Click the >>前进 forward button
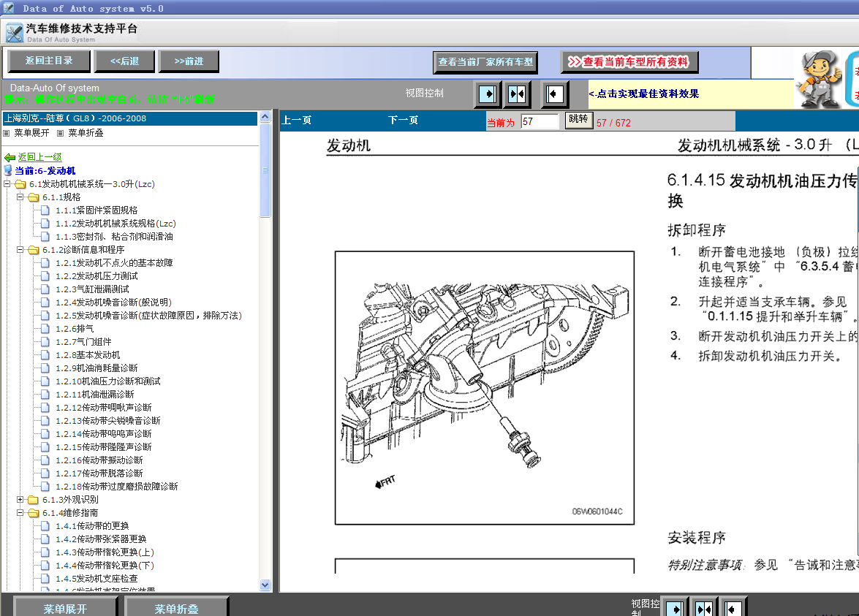The height and width of the screenshot is (616, 859). click(189, 61)
